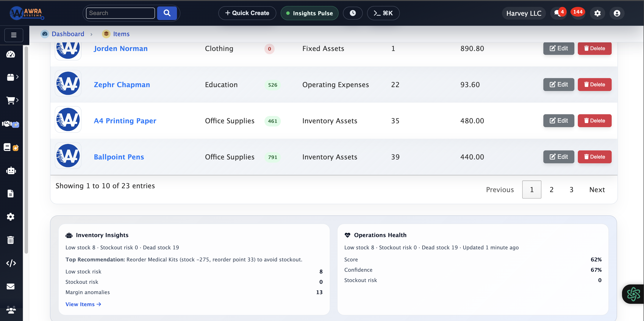Toggle the Insights Pulse indicator
This screenshot has width=644, height=321.
309,13
